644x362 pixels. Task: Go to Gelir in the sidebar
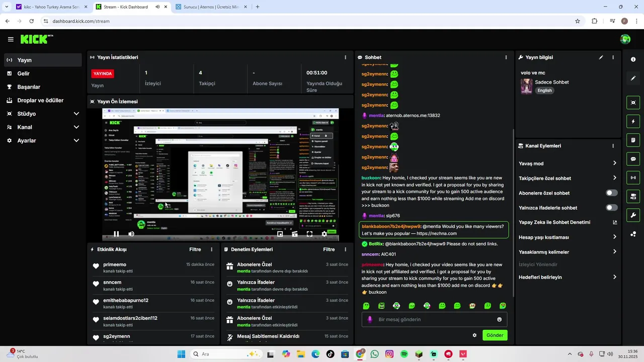coord(43,73)
